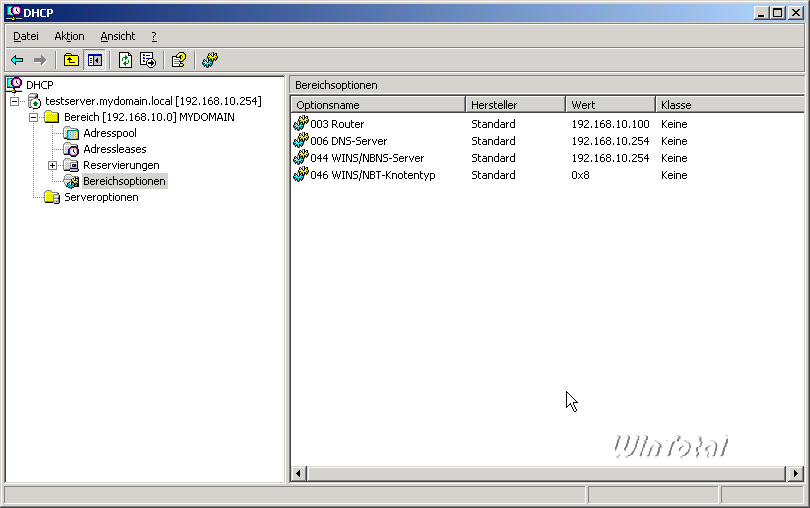Click the Reservierungen folder icon
Viewport: 810px width, 508px height.
[x=71, y=165]
